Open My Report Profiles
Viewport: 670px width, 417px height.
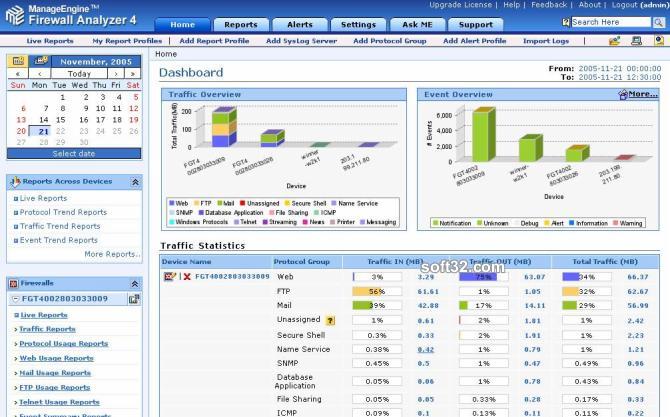pos(127,41)
